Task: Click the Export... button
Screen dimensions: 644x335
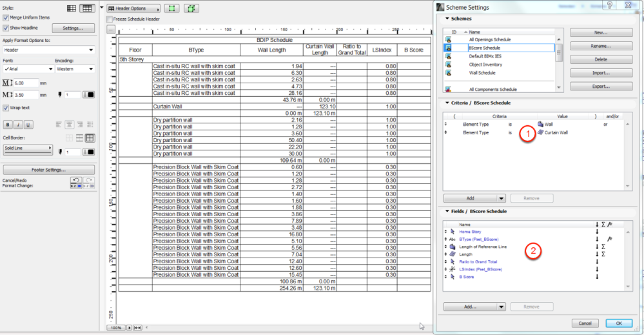Action: (x=601, y=86)
